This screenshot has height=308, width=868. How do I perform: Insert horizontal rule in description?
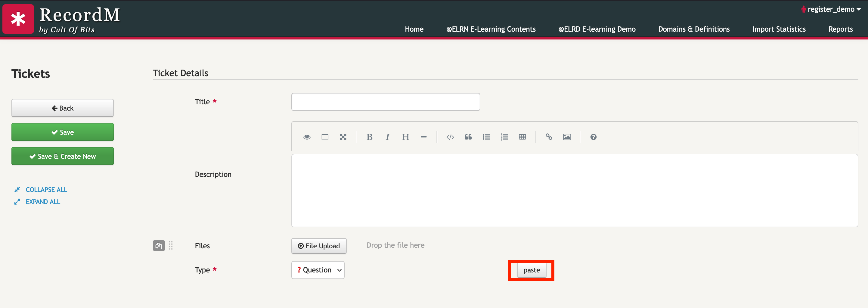tap(423, 137)
